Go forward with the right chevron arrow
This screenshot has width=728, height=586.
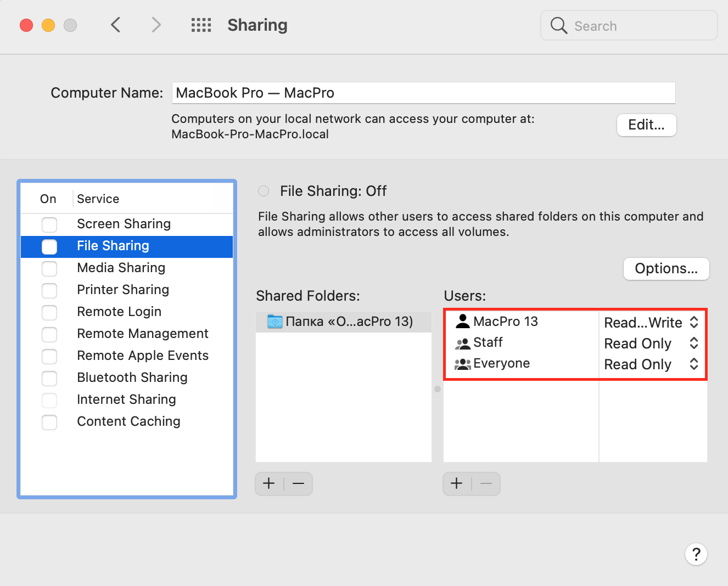[156, 25]
